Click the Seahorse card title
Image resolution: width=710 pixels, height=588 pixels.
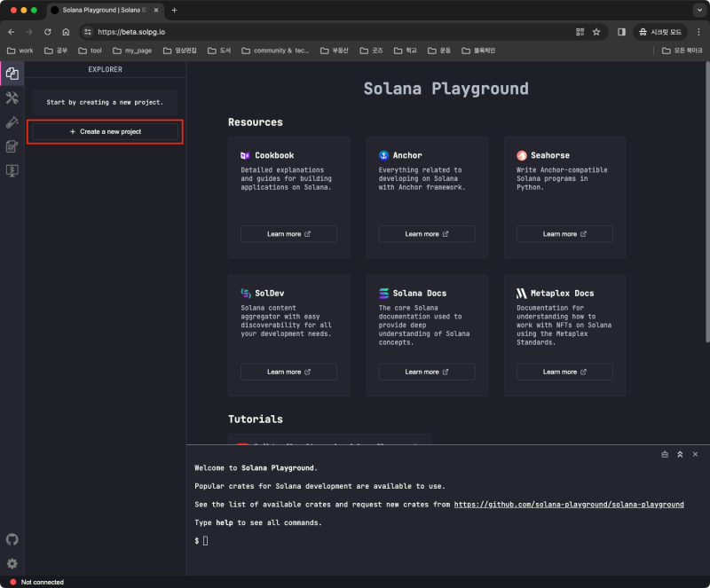coord(550,155)
